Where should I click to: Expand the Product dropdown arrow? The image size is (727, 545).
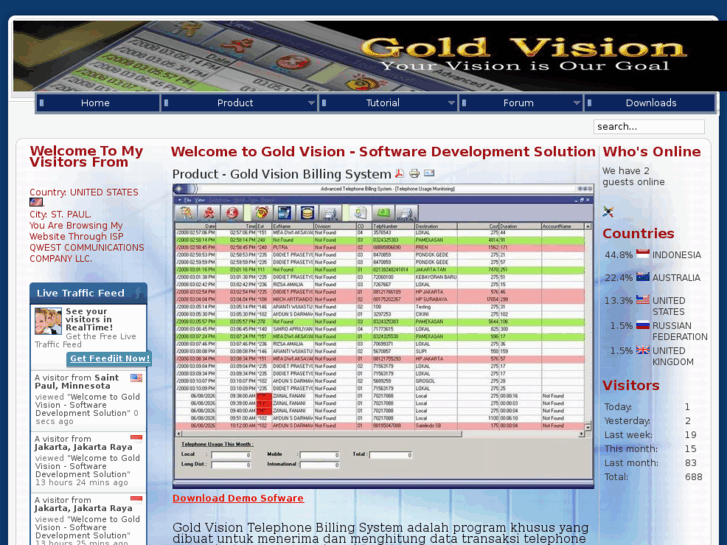coord(311,103)
